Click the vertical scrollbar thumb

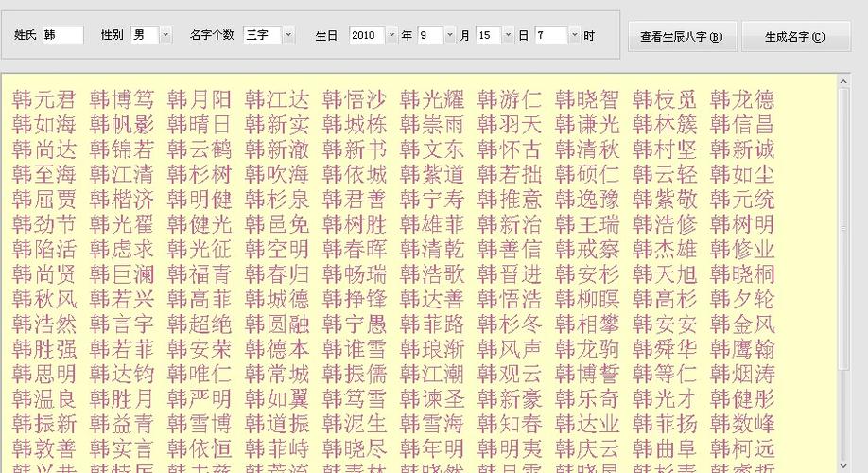click(843, 229)
